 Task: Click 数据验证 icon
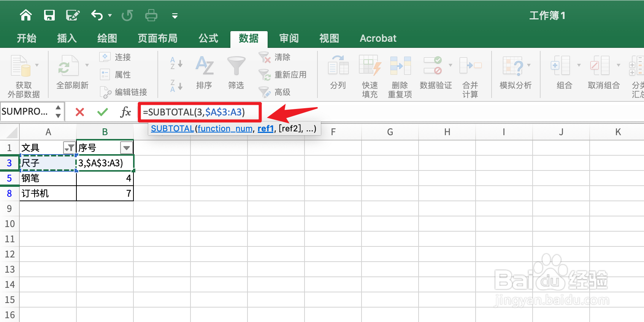(433, 65)
